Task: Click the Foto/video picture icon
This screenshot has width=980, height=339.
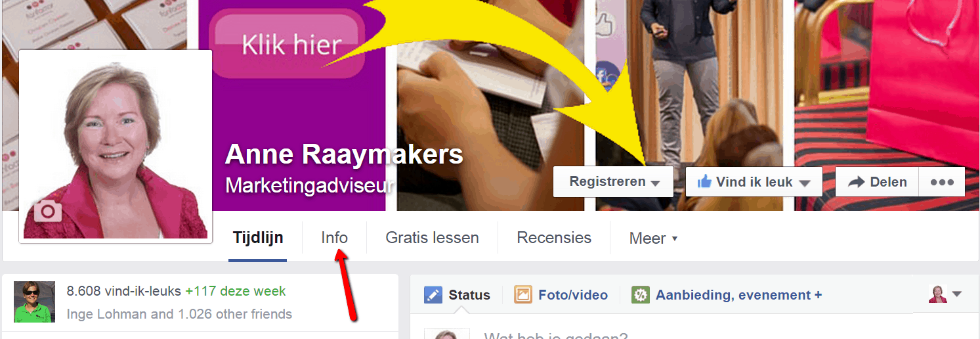Action: (x=522, y=295)
